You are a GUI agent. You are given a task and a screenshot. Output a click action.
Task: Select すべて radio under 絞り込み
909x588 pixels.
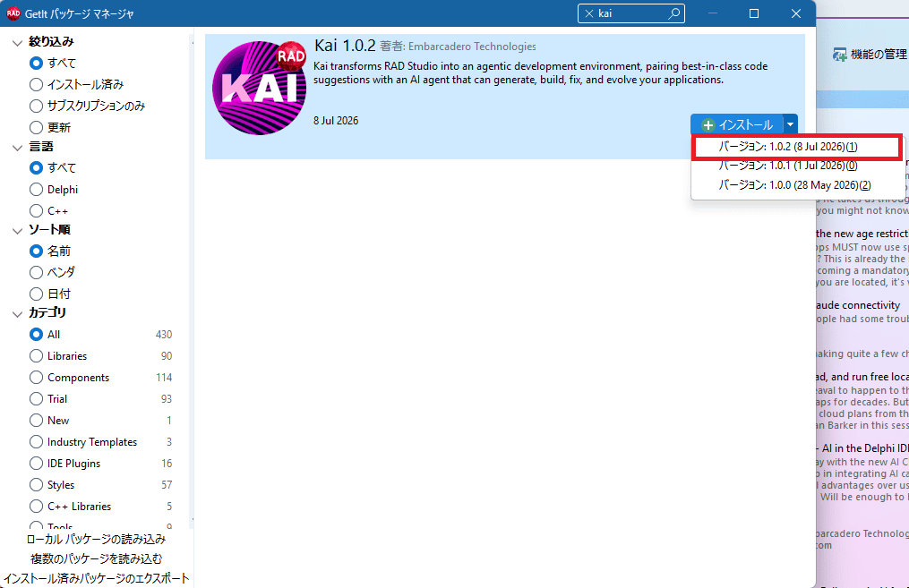(x=36, y=64)
